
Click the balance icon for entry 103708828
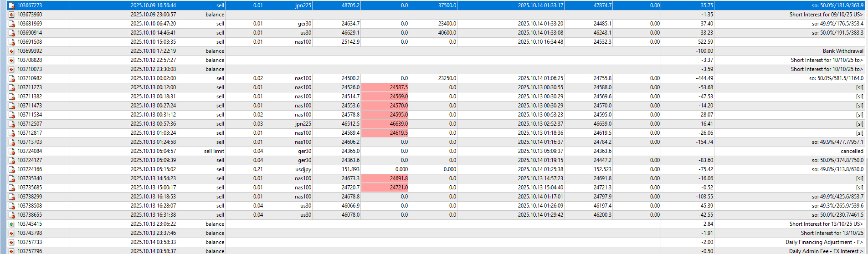(x=11, y=60)
